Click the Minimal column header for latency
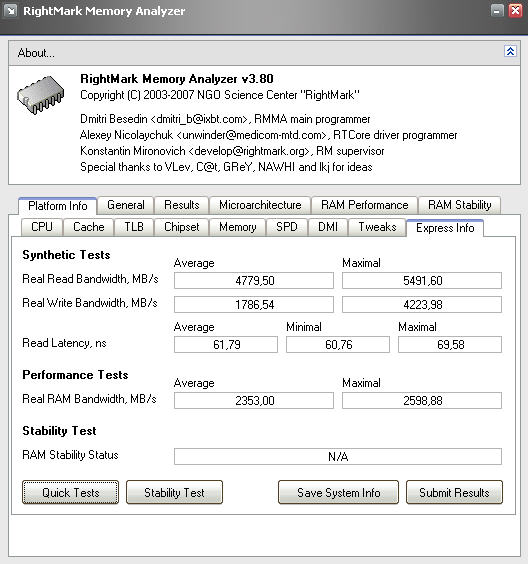 [x=304, y=327]
